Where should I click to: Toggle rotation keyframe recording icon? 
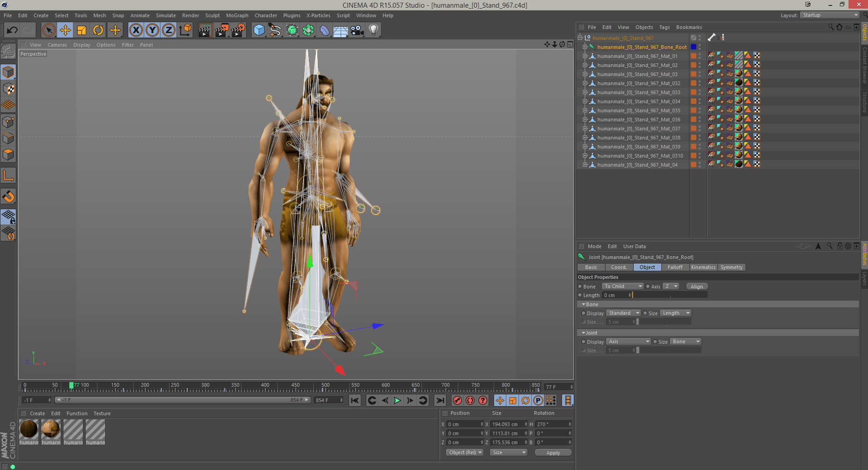525,400
